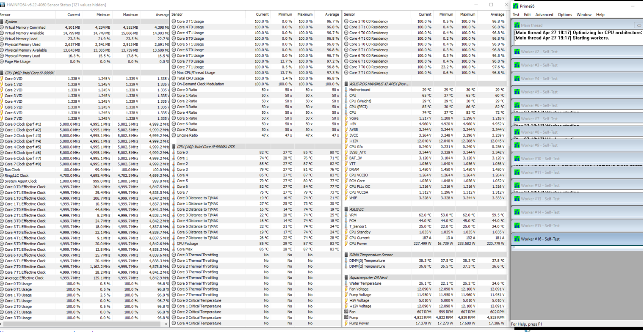Click the lightning bolt icon next to Vcore
Screen dimensions: 644x332
click(346, 118)
